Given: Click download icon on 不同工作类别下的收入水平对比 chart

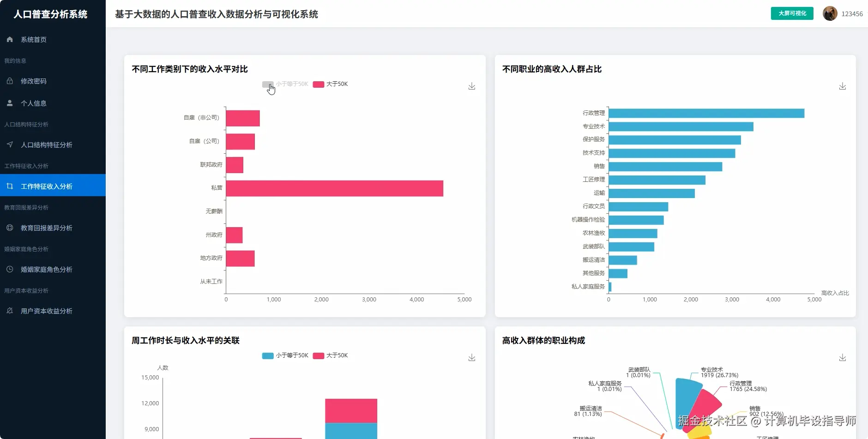Looking at the screenshot, I should tap(472, 86).
